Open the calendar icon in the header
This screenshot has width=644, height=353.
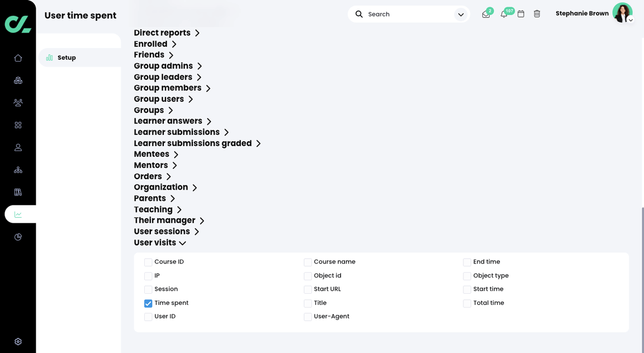(521, 14)
